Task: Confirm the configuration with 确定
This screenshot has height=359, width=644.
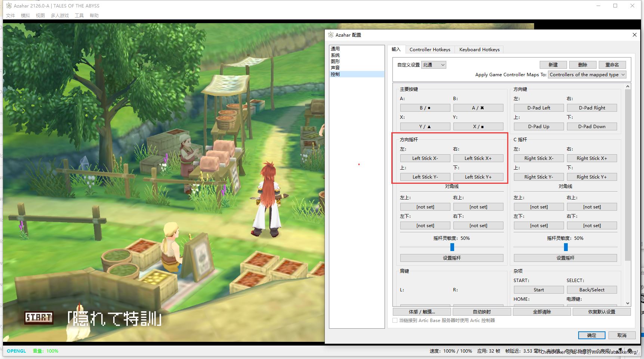Action: (x=592, y=335)
